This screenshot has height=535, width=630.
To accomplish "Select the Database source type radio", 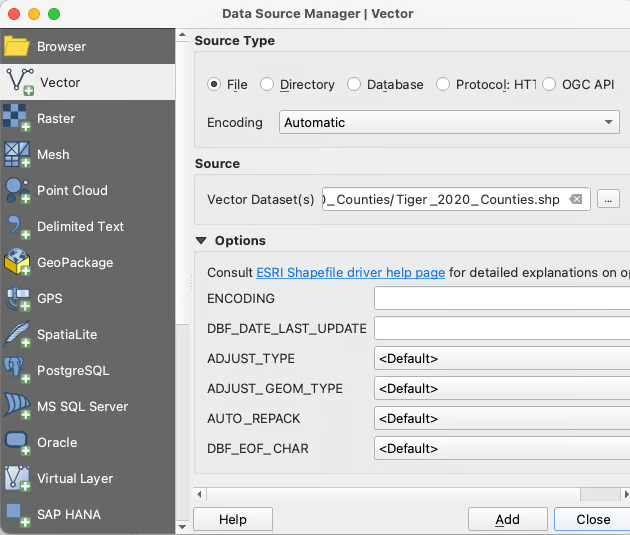I will coord(354,84).
